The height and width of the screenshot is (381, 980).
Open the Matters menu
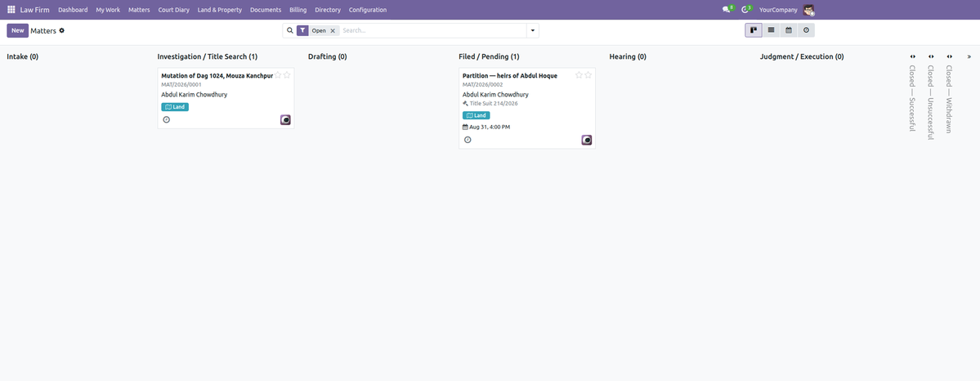139,10
